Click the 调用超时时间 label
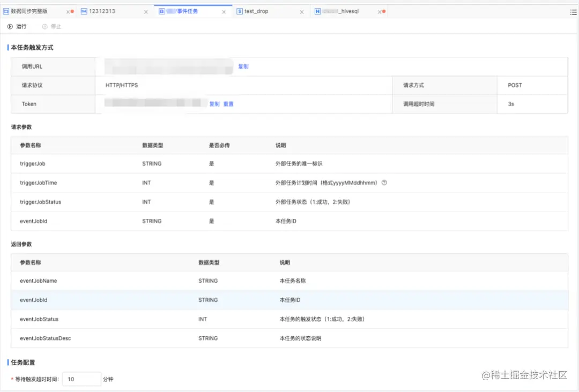The width and height of the screenshot is (579, 392). click(x=419, y=104)
